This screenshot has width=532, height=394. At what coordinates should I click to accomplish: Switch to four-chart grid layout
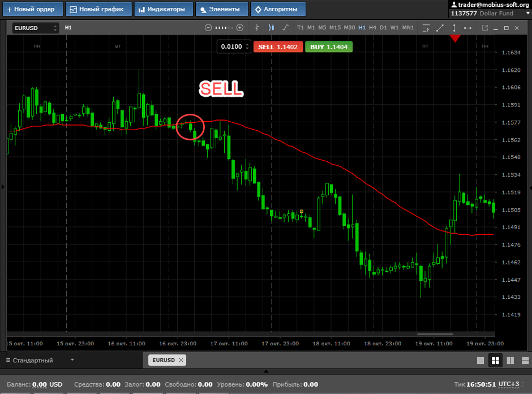[495, 361]
